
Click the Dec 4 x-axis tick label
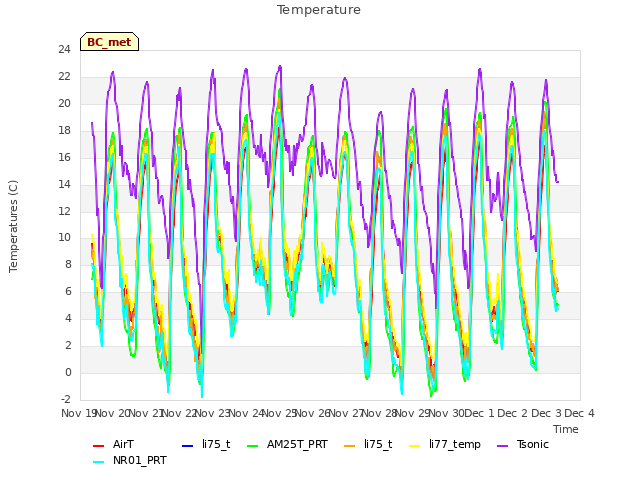click(x=579, y=413)
